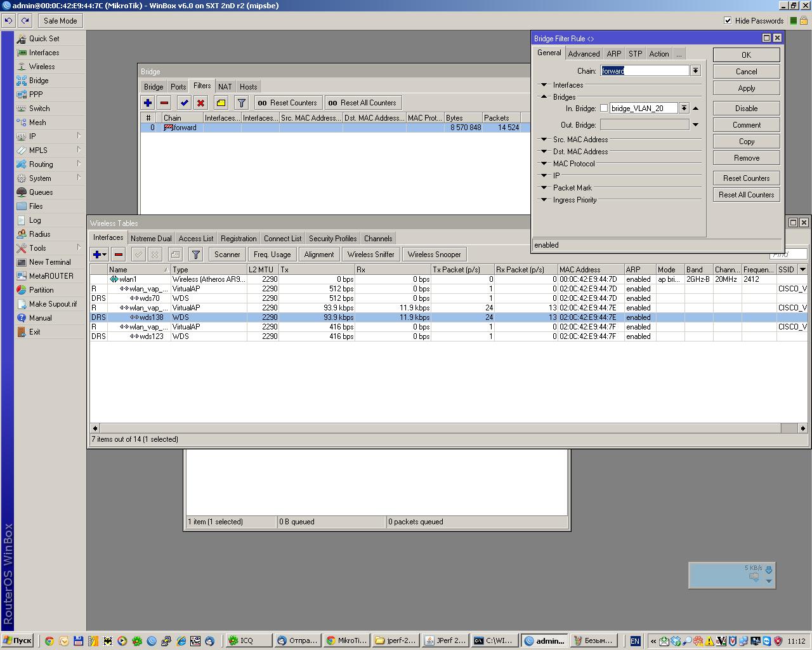Click the undo arrow icon in top toolbar
The image size is (812, 650).
[8, 21]
